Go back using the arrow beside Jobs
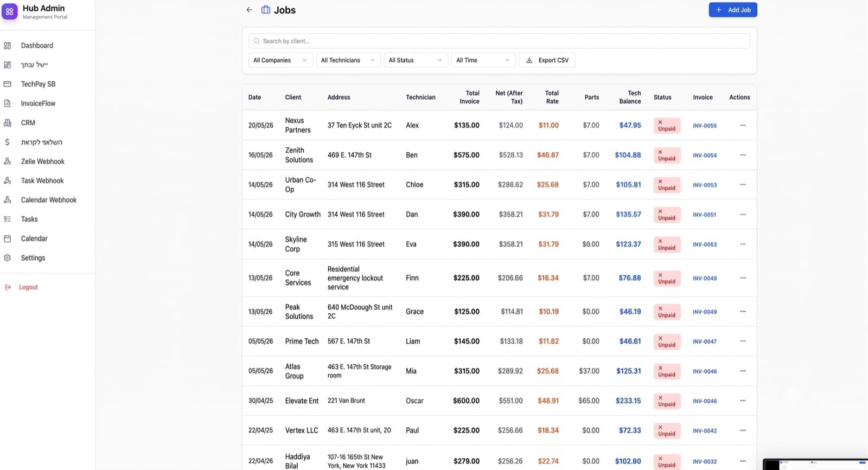 click(249, 10)
